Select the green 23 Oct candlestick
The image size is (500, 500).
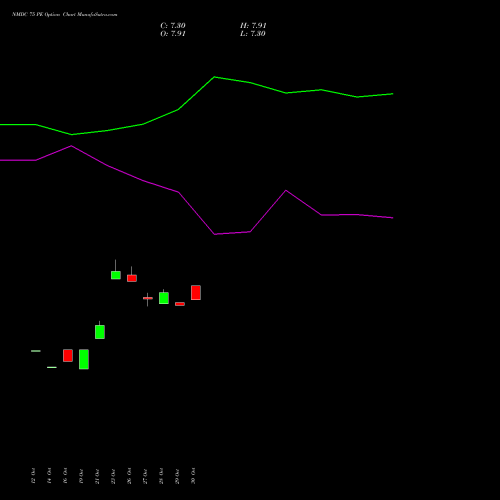[116, 275]
